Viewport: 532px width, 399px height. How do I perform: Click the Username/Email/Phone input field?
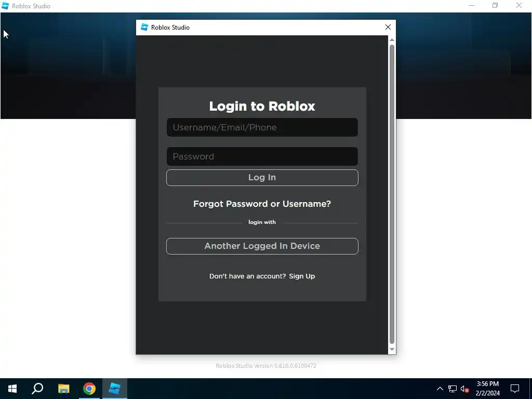(x=262, y=127)
